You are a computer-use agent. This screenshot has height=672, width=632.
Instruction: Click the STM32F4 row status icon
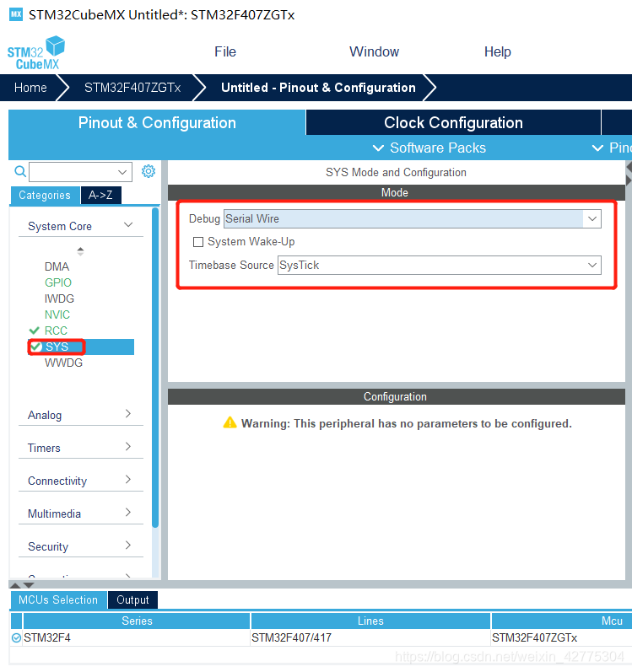tap(16, 637)
